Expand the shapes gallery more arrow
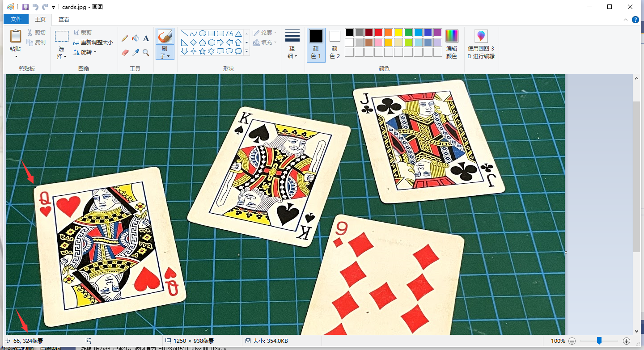The image size is (644, 350). pyautogui.click(x=246, y=51)
